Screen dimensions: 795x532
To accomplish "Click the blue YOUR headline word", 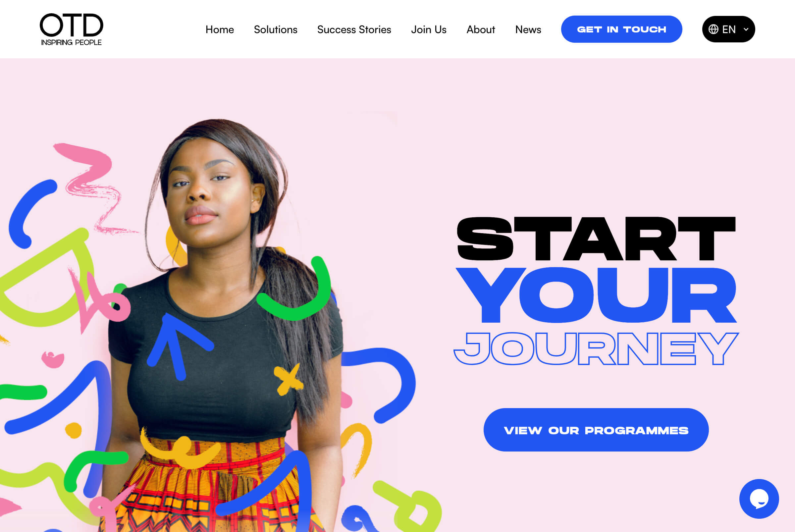I will click(596, 295).
